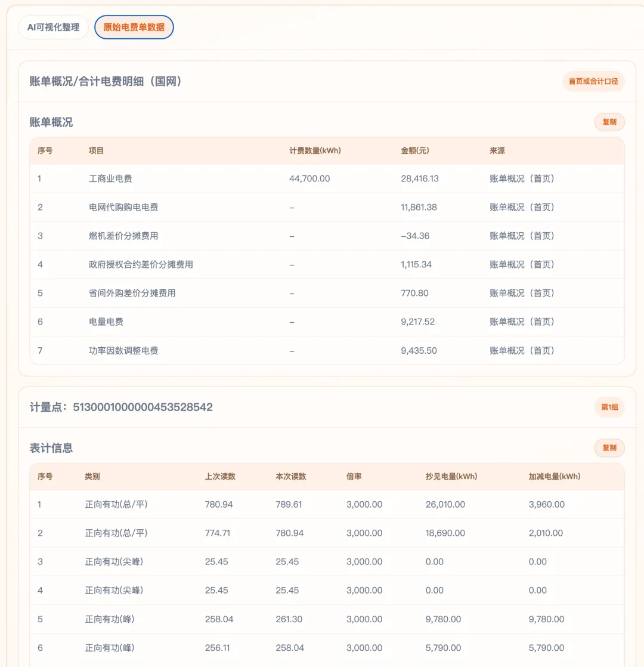The width and height of the screenshot is (644, 667).
Task: Click 电网代购购电电费 item
Action: coord(123,207)
